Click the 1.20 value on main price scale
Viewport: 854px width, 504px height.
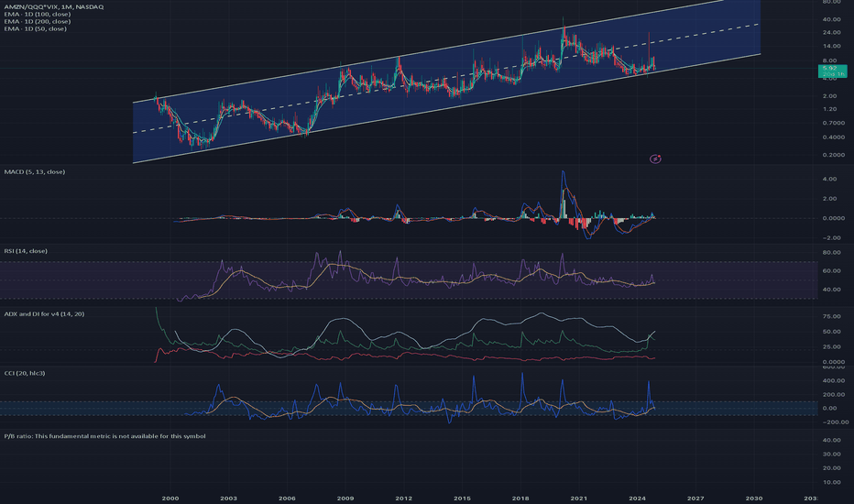[x=829, y=109]
